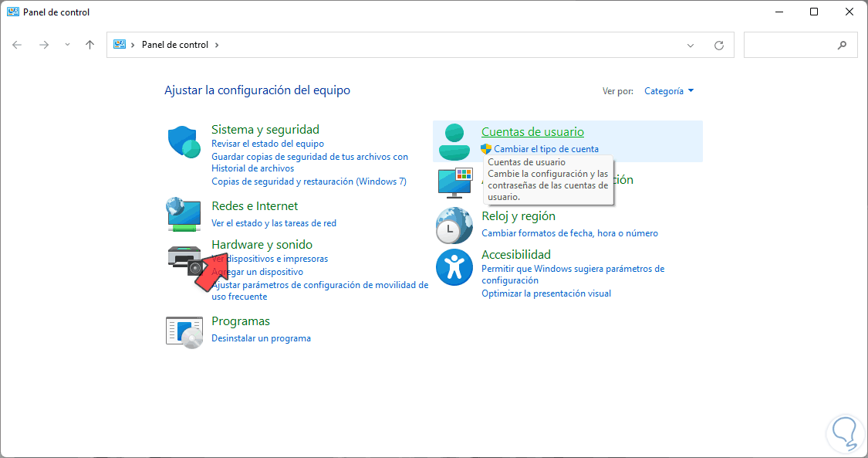Go up one level with the up arrow

[90, 45]
